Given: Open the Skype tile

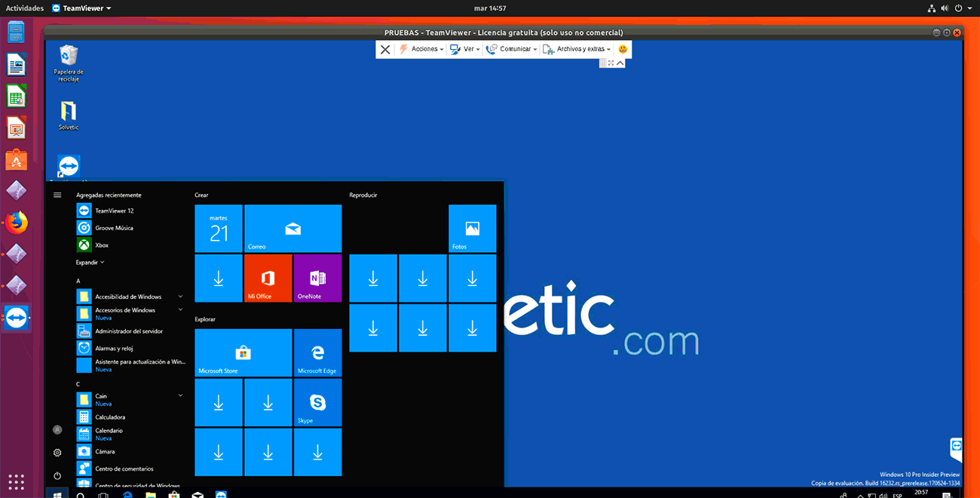Looking at the screenshot, I should pyautogui.click(x=317, y=402).
